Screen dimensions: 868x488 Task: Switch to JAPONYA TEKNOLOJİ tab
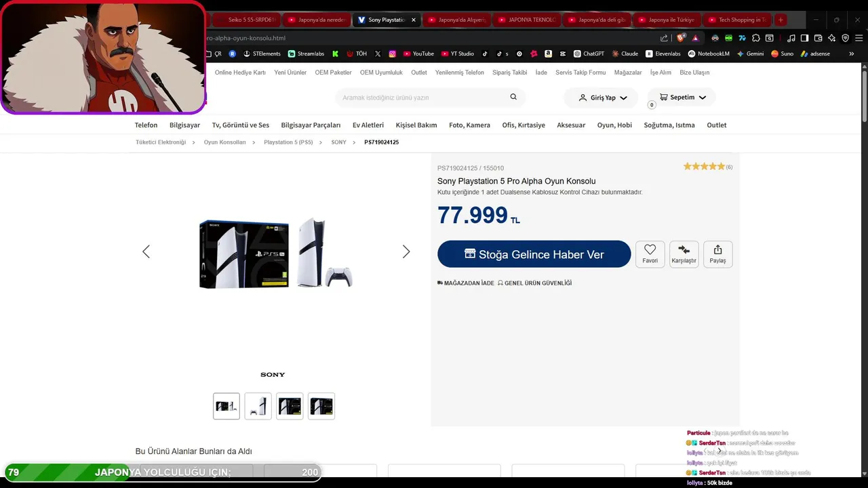click(527, 20)
